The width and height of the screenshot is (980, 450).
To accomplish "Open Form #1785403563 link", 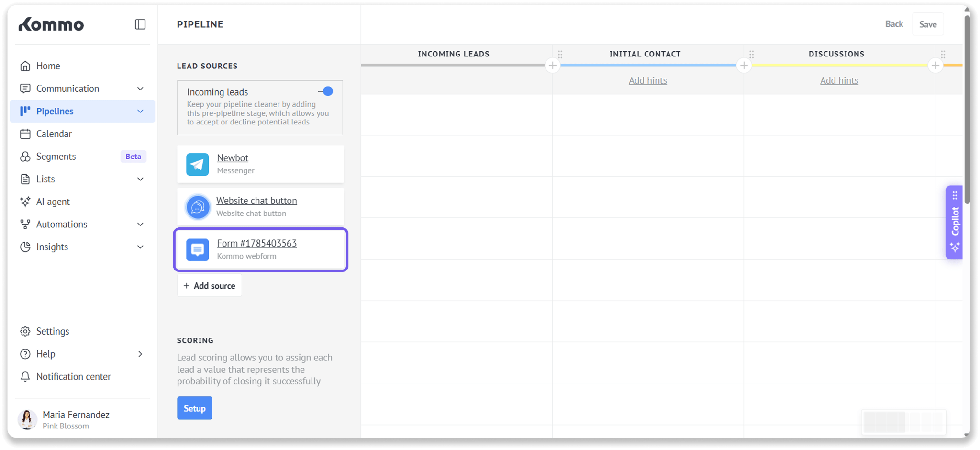I will [x=257, y=243].
